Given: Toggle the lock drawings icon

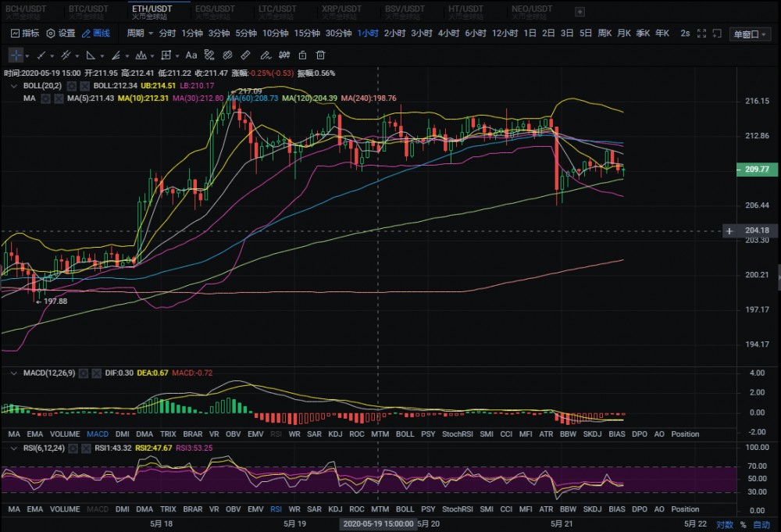Looking at the screenshot, I should tap(301, 55).
